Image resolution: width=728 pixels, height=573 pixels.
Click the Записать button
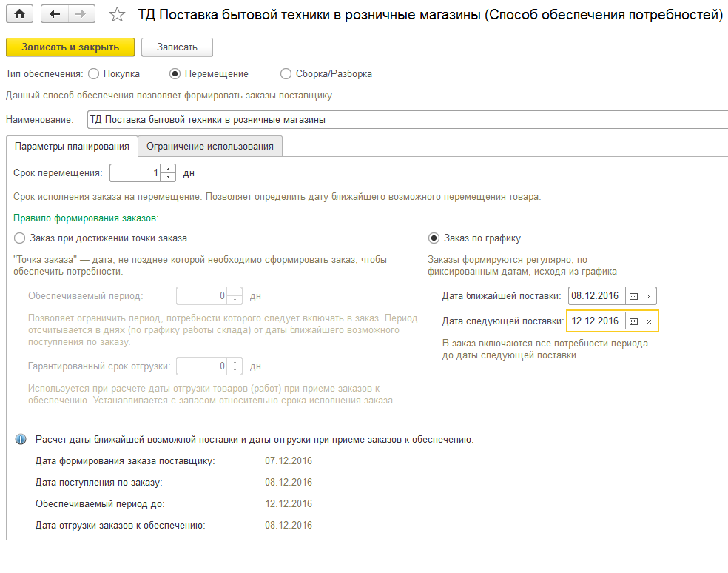[x=177, y=47]
